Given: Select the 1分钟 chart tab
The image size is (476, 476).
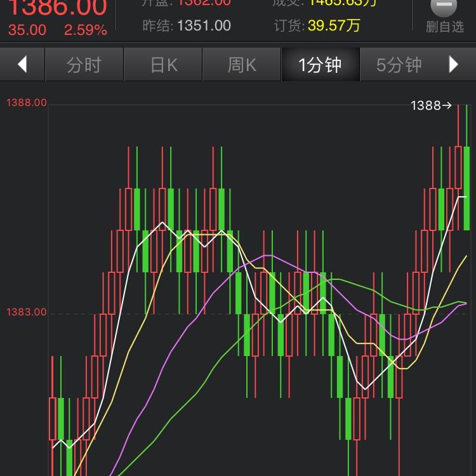Looking at the screenshot, I should click(320, 65).
